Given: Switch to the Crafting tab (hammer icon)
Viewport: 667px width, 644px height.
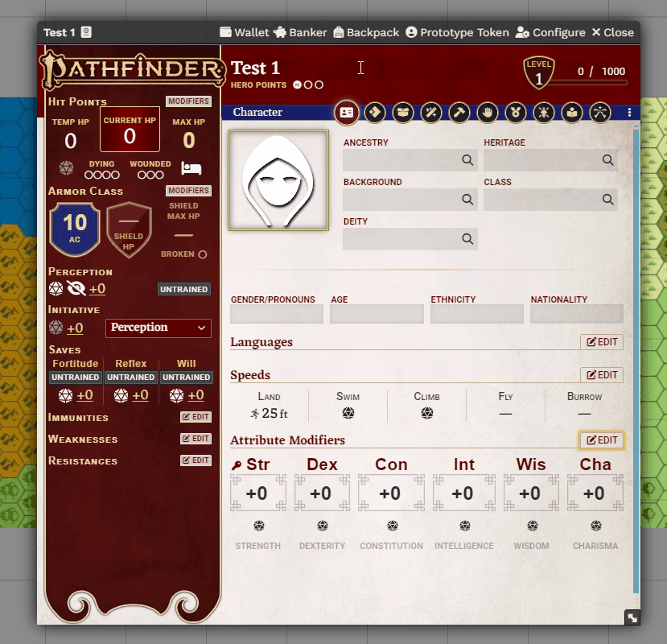Looking at the screenshot, I should point(459,113).
